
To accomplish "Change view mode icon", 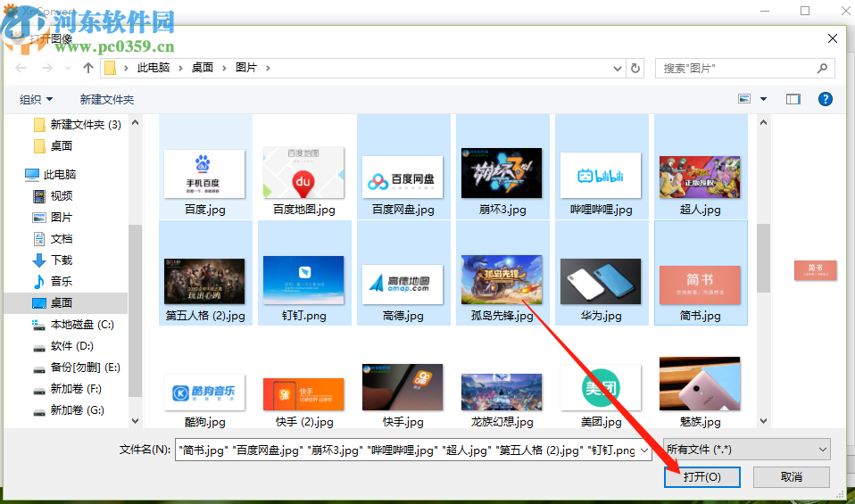I will 744,99.
